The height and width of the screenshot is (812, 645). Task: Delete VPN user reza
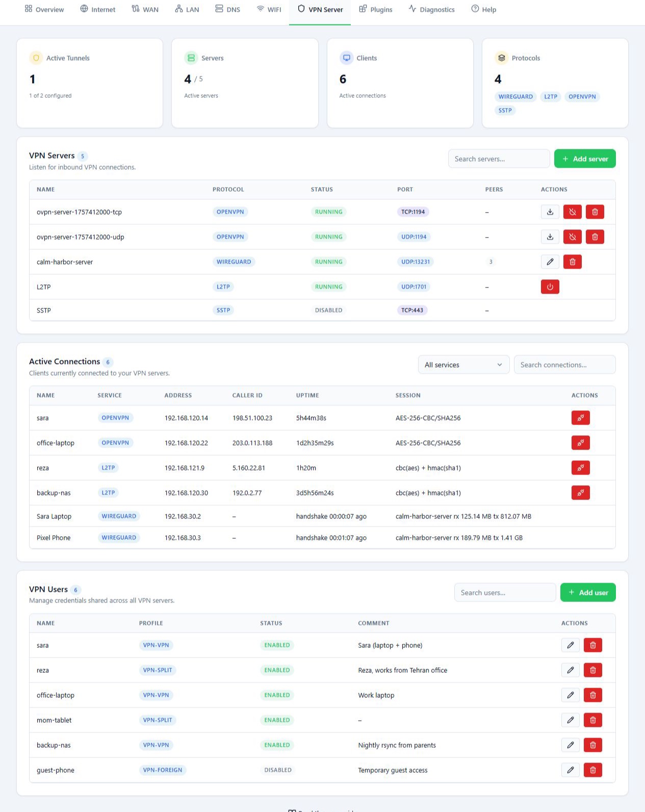(x=593, y=670)
